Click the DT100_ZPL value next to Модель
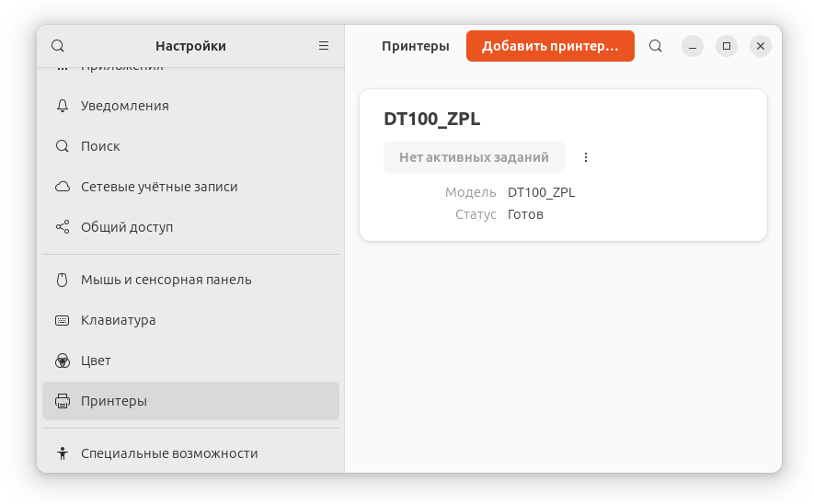This screenshot has height=504, width=814. tap(541, 192)
